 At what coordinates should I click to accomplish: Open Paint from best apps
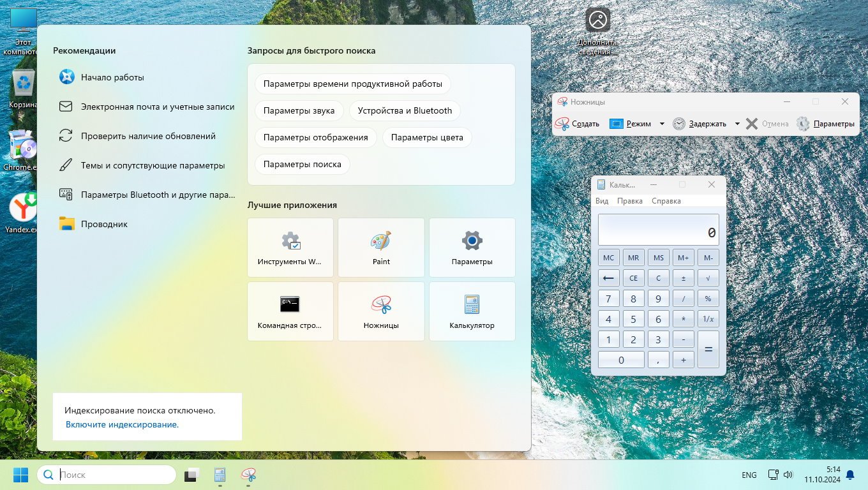pos(381,248)
